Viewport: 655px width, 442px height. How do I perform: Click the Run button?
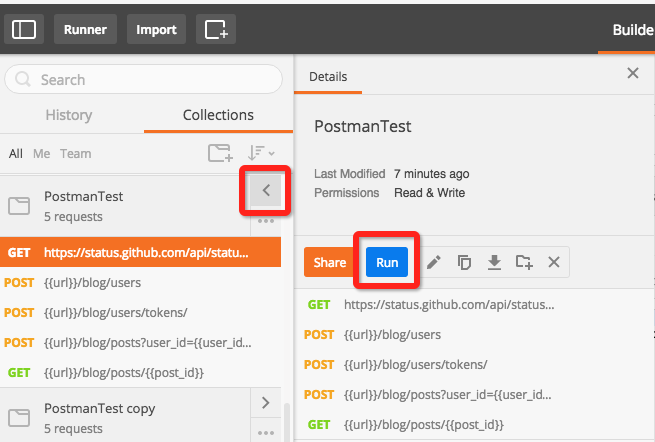(387, 263)
